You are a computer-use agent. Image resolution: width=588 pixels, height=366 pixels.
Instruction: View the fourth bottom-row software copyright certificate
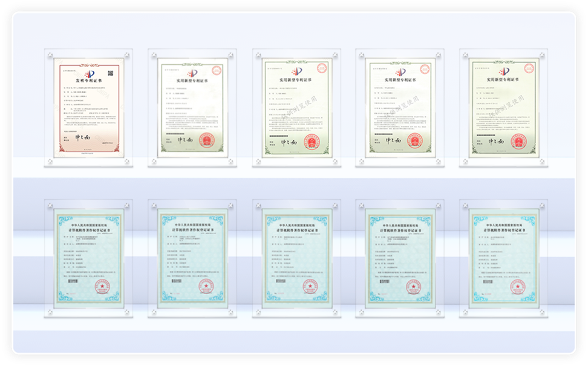[x=400, y=258]
